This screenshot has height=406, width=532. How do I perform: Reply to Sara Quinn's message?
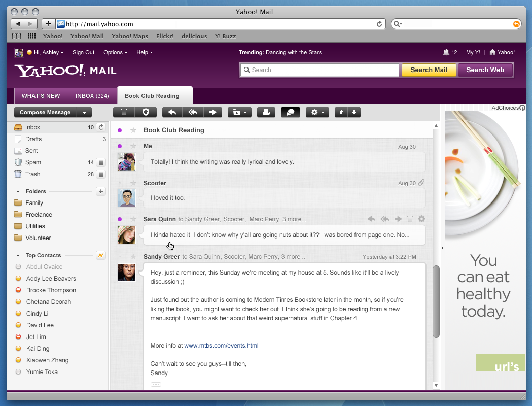click(x=372, y=219)
